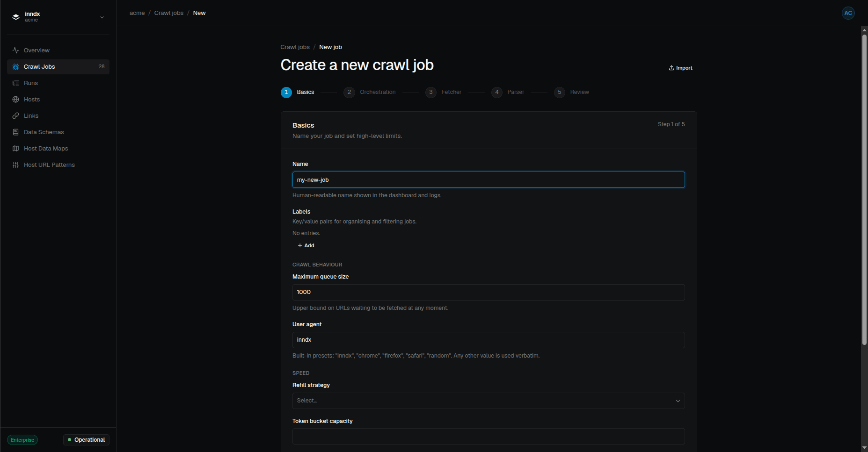Click the plus icon next to Add
The height and width of the screenshot is (452, 868).
point(300,246)
